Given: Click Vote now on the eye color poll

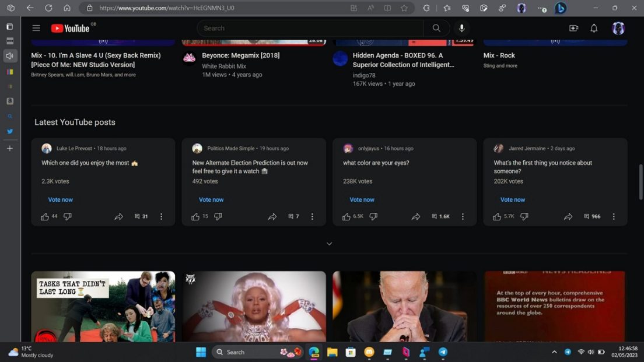Looking at the screenshot, I should click(x=362, y=199).
